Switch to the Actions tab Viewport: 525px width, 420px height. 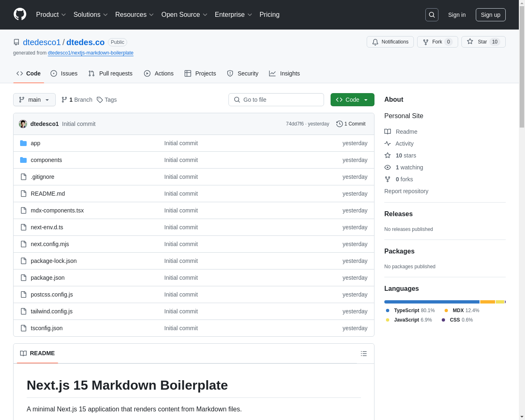(159, 73)
